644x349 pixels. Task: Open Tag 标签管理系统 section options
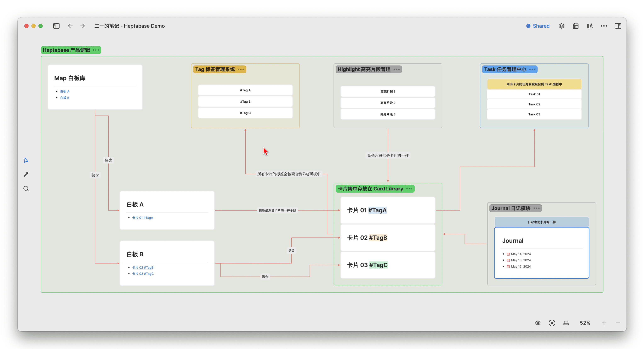tap(241, 69)
